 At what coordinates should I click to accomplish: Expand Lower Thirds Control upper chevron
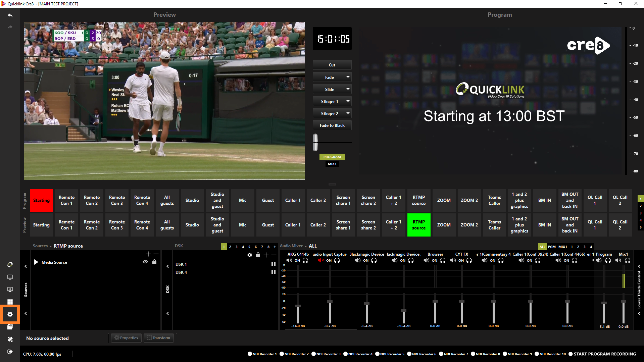point(639,266)
